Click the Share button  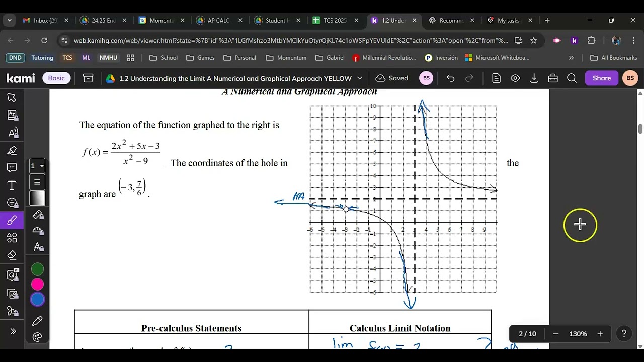[x=602, y=78]
